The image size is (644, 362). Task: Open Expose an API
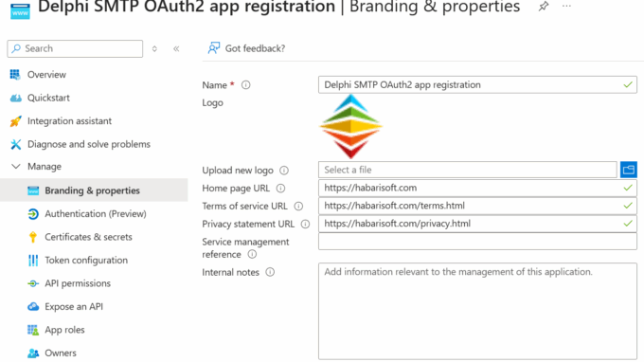pyautogui.click(x=74, y=306)
